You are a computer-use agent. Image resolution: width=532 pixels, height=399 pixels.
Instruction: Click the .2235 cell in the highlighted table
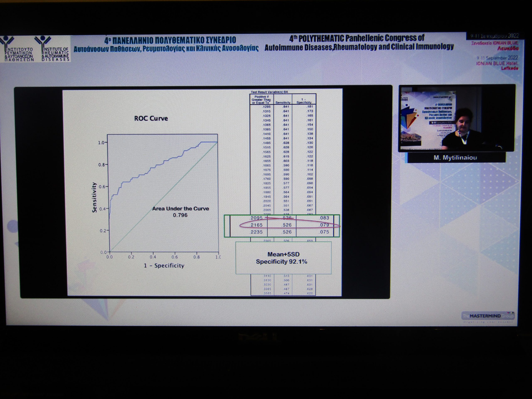point(256,232)
